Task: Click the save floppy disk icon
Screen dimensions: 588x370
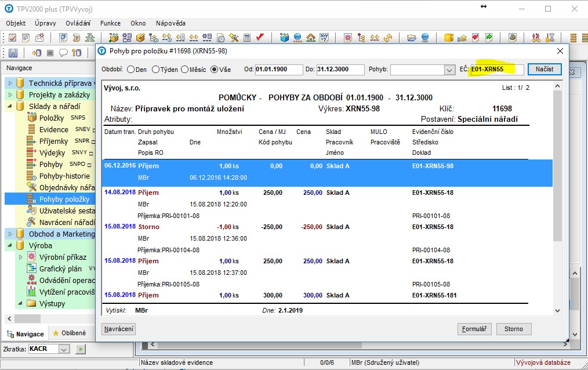Action: [13, 53]
